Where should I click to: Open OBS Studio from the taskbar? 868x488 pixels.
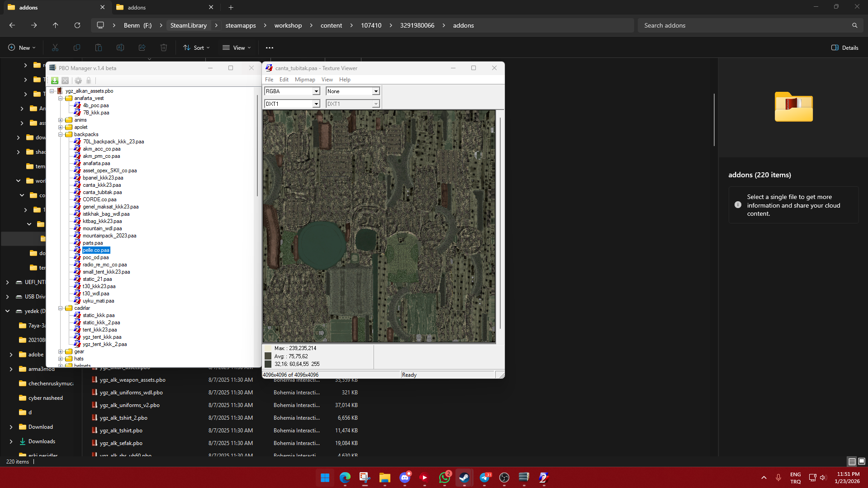(x=504, y=478)
